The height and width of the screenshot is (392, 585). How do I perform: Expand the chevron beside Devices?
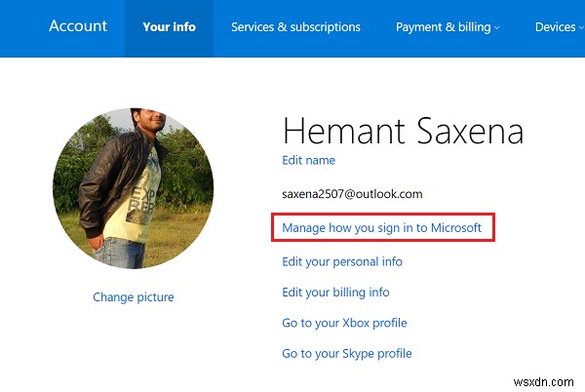click(581, 28)
